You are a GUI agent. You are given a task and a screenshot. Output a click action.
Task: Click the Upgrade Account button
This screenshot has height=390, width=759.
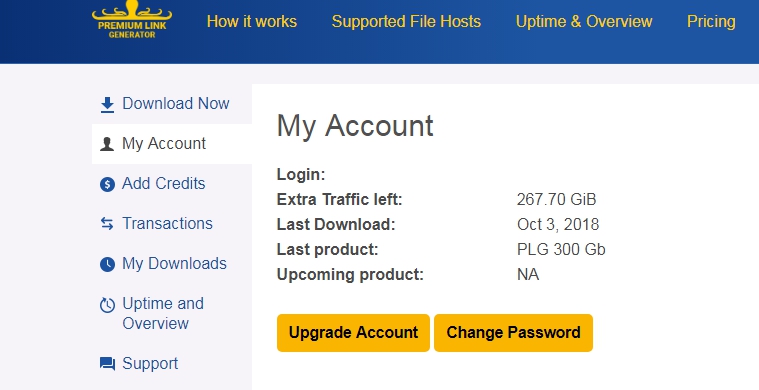[x=353, y=333]
